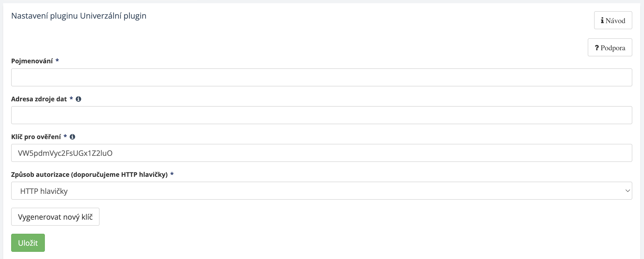Open the Návod guide button
This screenshot has height=259, width=644.
pos(613,20)
